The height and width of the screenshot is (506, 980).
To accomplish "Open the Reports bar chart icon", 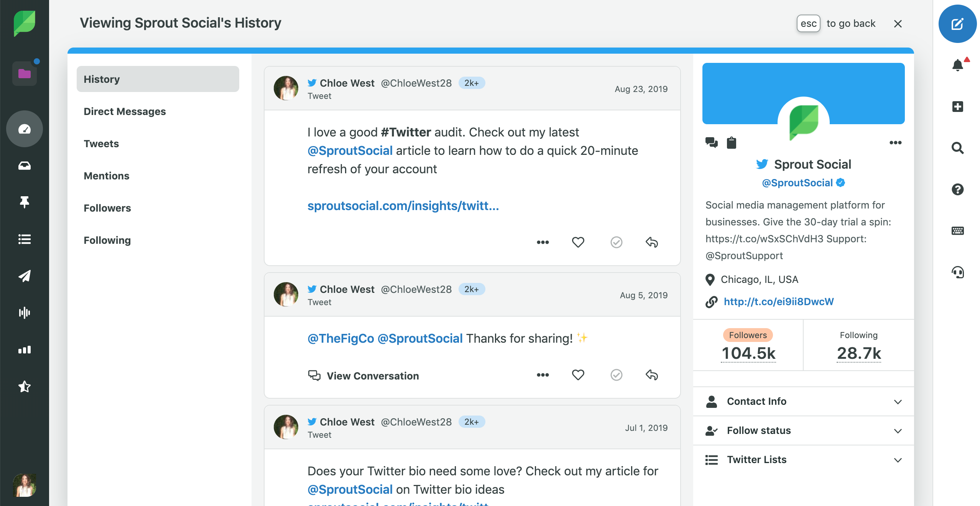I will coord(25,350).
